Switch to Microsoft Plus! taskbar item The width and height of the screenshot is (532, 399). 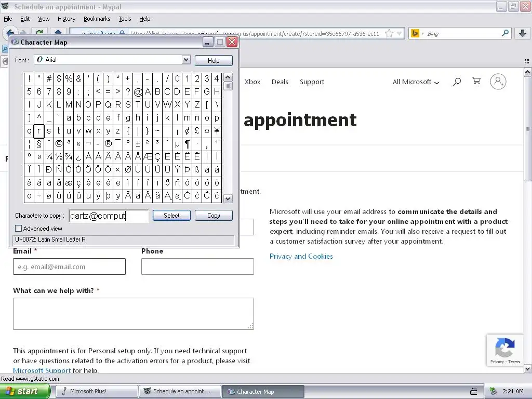tap(96, 391)
